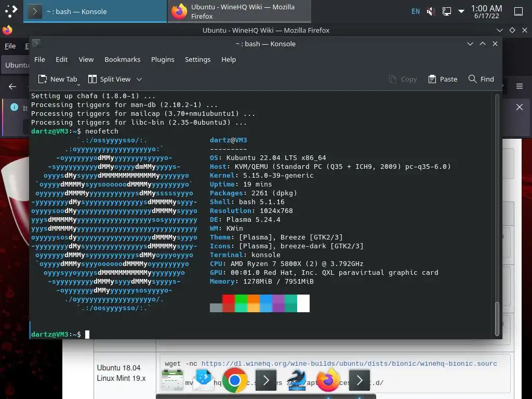This screenshot has height=399, width=532.
Task: Launch Google Chrome from the dock
Action: (234, 380)
